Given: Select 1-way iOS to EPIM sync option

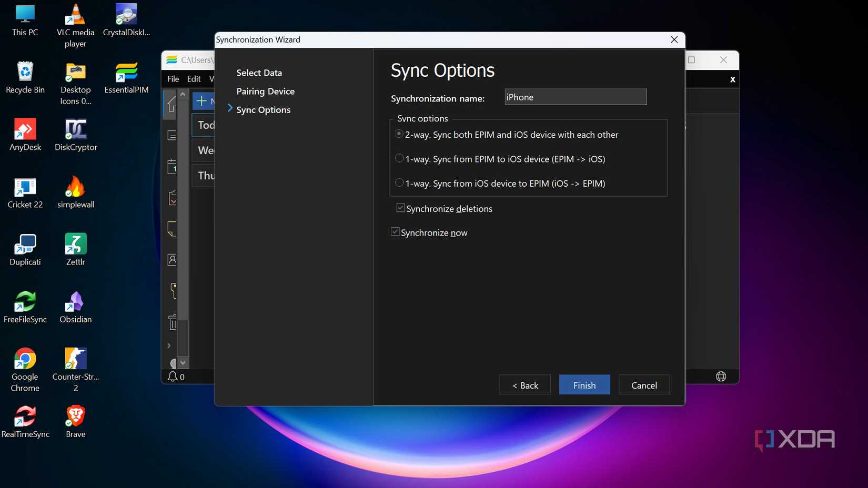Looking at the screenshot, I should pos(399,182).
